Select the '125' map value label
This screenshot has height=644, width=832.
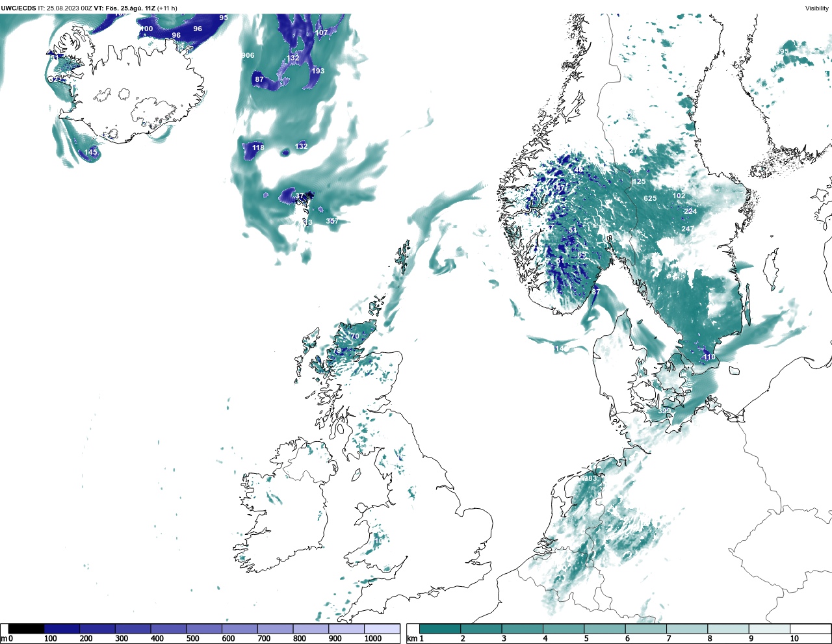pos(640,181)
